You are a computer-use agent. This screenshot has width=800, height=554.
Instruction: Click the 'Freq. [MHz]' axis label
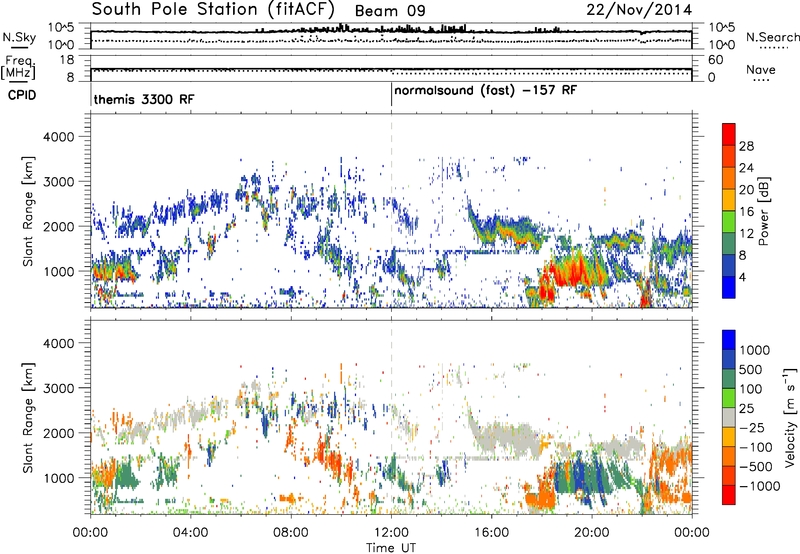pos(18,68)
